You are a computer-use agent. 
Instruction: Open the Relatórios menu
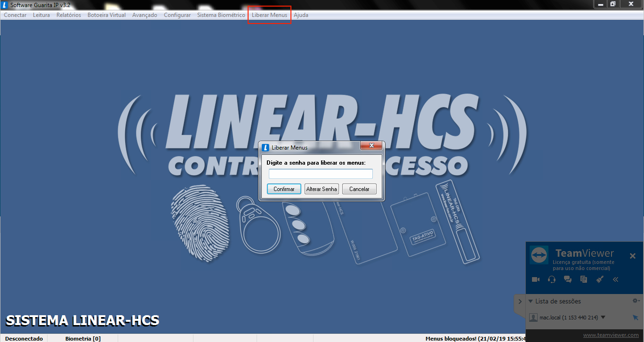tap(69, 15)
